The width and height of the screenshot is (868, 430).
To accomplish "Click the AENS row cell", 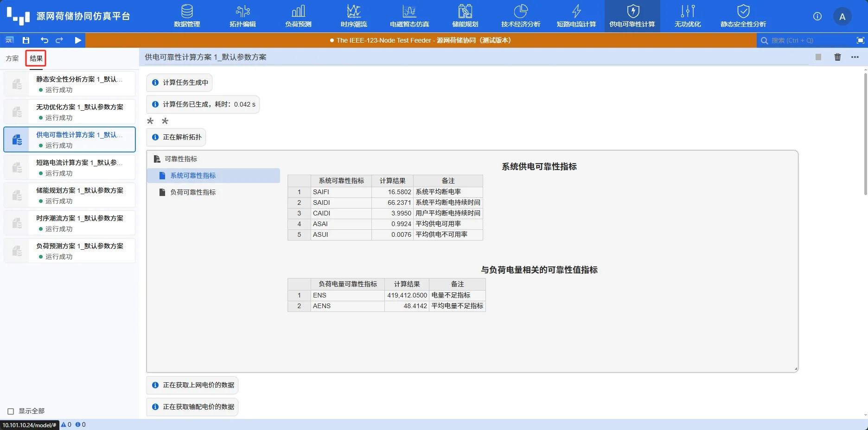I will (347, 306).
